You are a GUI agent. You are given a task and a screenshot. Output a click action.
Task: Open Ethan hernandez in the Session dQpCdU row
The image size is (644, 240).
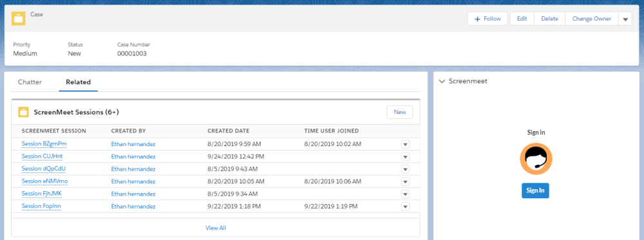133,169
